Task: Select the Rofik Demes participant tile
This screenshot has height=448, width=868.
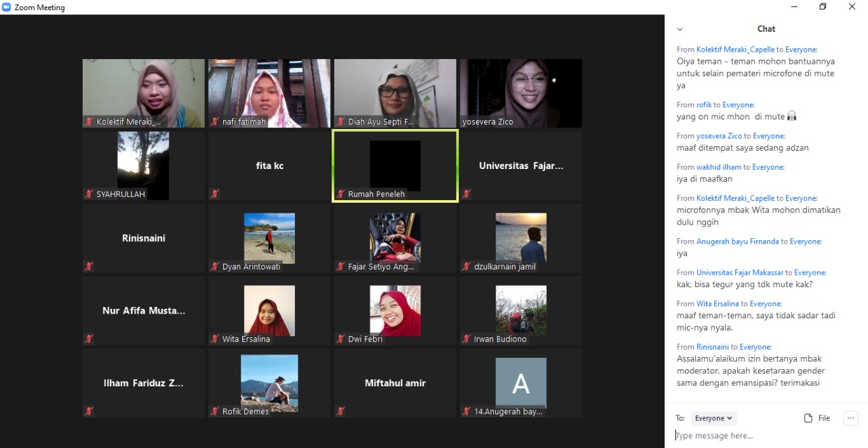Action: tap(269, 383)
